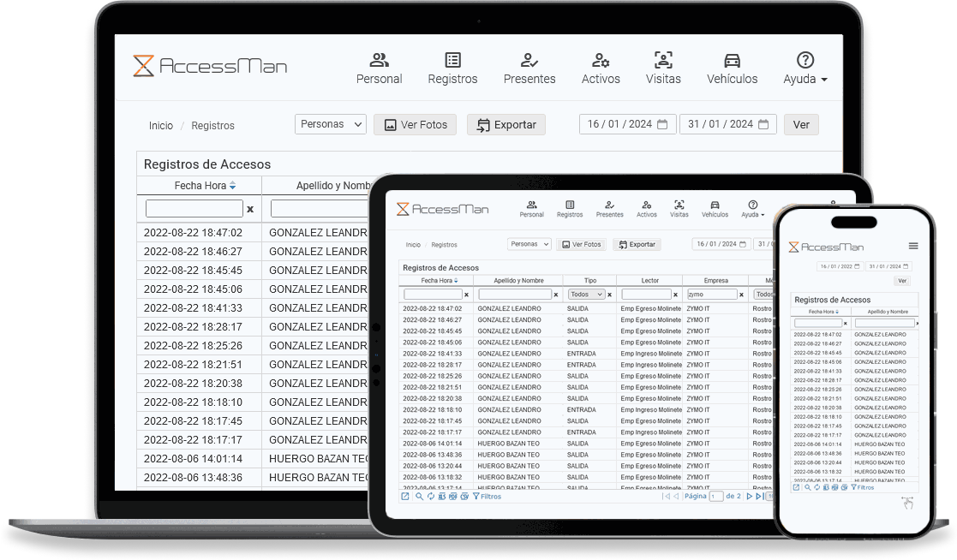This screenshot has height=560, width=957.
Task: Click the search icon on phone footer
Action: click(x=807, y=487)
